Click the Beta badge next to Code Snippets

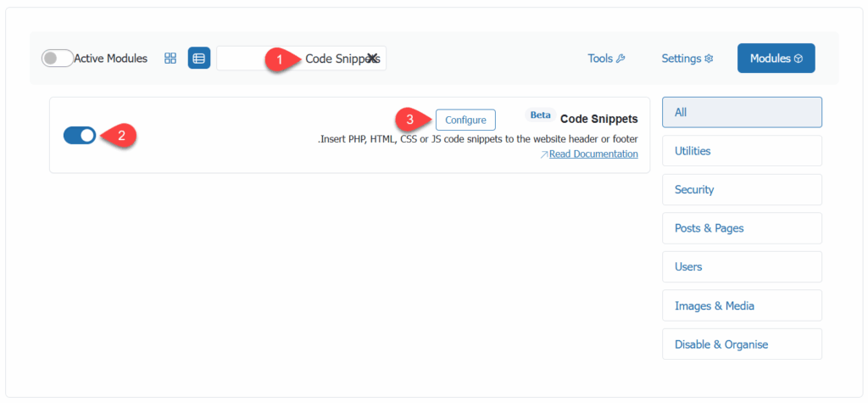click(x=540, y=115)
